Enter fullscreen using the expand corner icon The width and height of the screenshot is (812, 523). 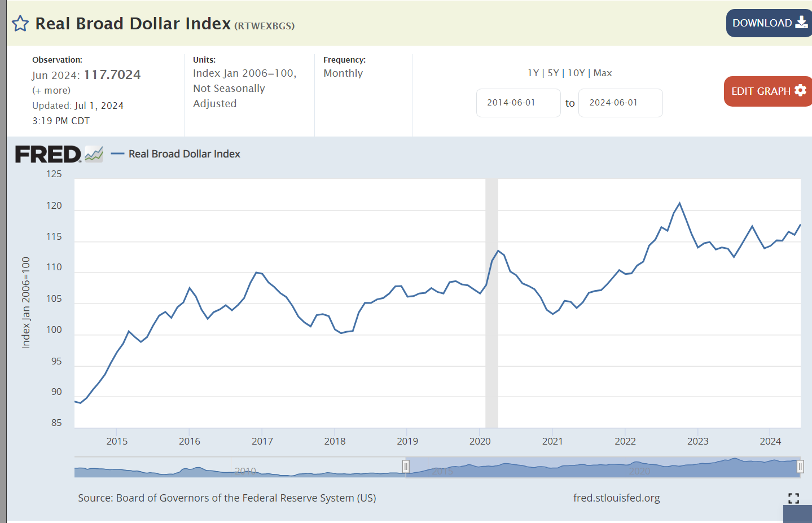point(793,498)
